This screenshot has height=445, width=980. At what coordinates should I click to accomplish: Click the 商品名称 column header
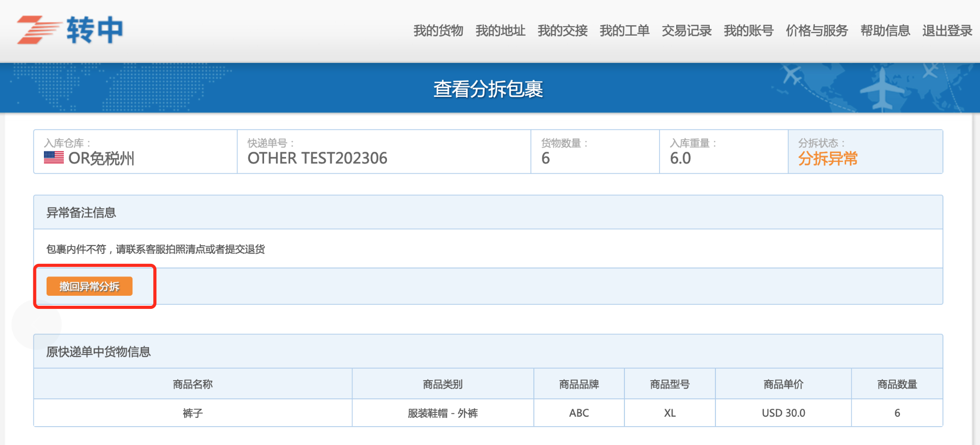pos(193,384)
